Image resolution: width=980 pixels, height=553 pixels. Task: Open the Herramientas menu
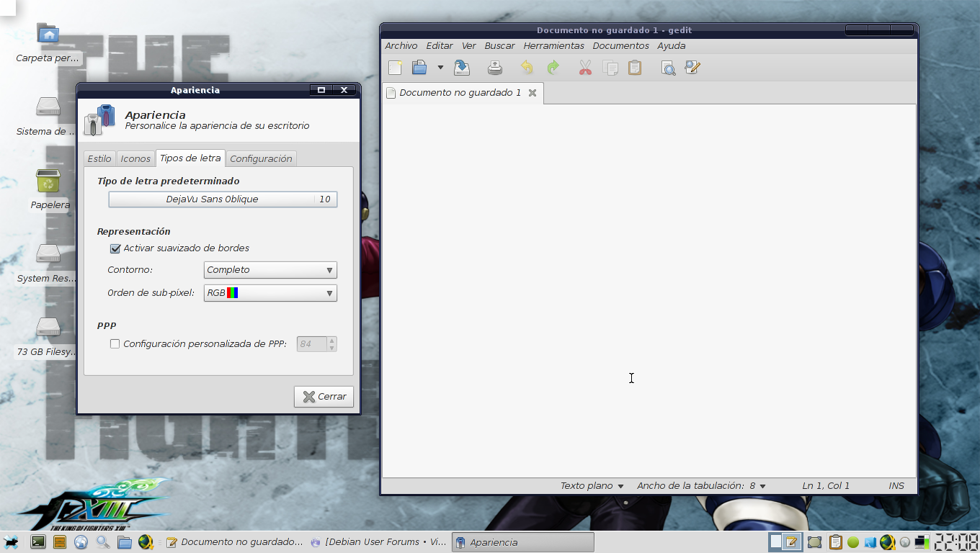click(x=553, y=45)
